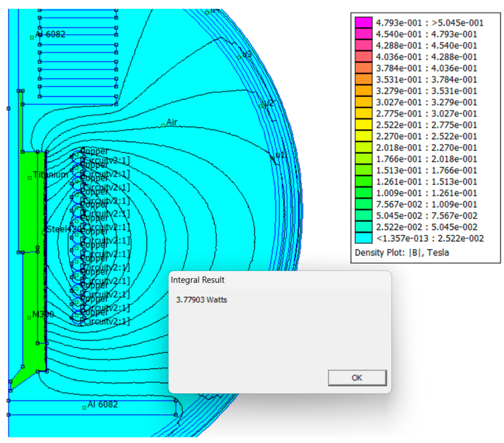504x443 pixels.
Task: Click the yellow 2.522e-001 legend swatch
Action: (x=363, y=125)
